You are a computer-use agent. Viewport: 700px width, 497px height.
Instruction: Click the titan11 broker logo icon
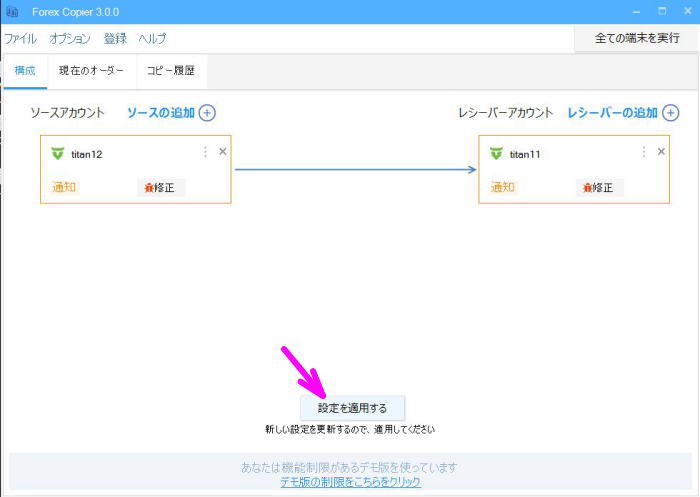click(x=496, y=154)
